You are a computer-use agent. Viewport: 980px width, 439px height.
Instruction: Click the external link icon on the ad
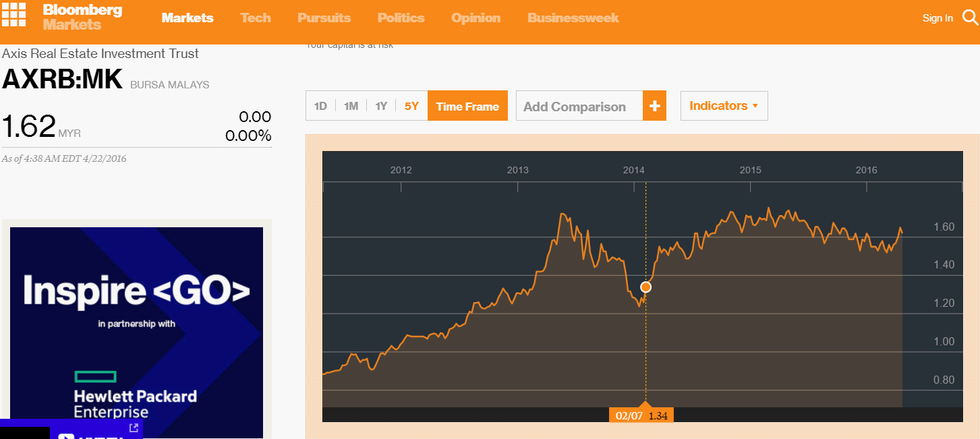click(133, 428)
